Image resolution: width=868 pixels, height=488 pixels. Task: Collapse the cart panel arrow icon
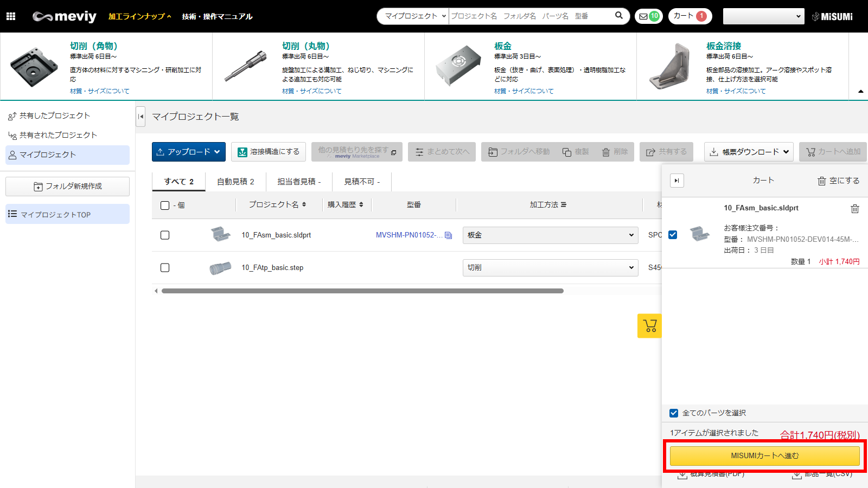(x=677, y=181)
